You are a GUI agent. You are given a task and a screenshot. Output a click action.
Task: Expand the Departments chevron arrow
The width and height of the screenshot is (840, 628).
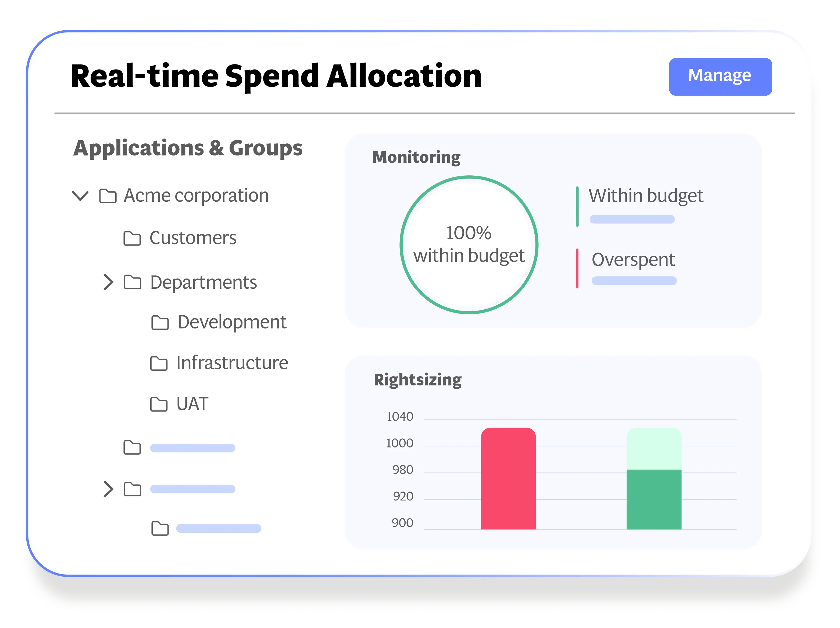108,282
